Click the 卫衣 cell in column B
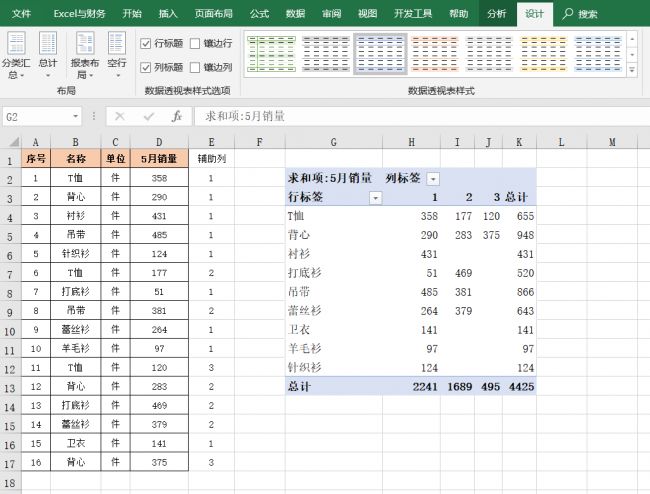Screen dimensions: 650x494 (x=75, y=443)
